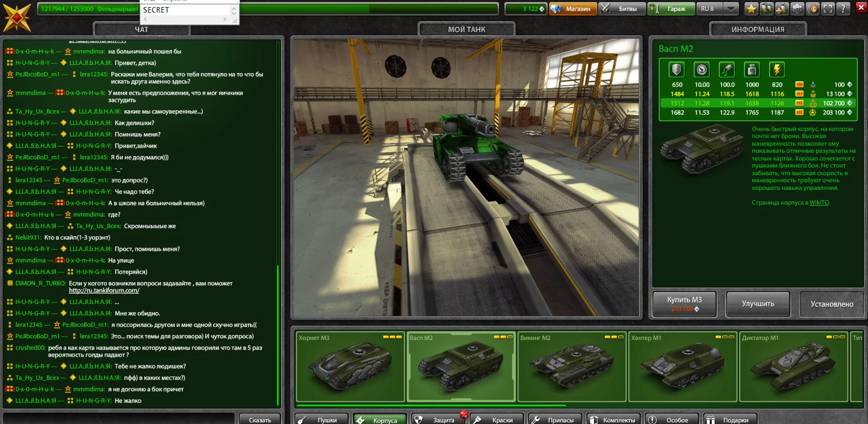Click the turning speed stat icon

pos(727,70)
